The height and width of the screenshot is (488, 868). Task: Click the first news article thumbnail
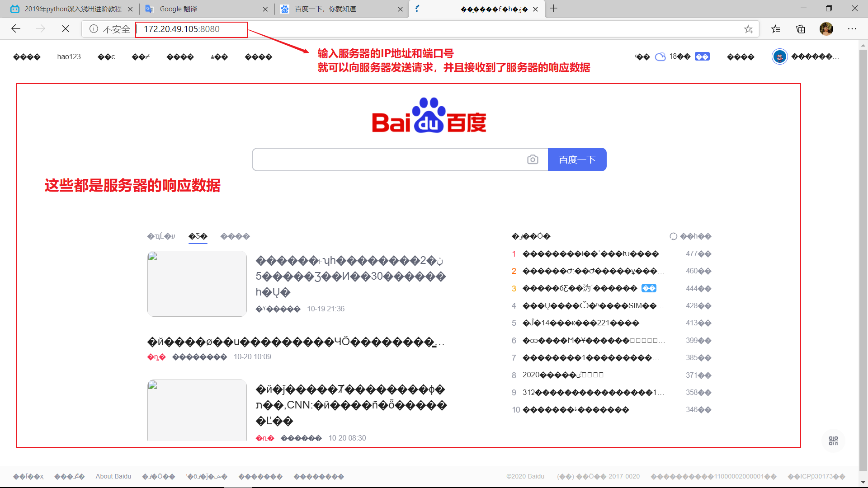(x=197, y=284)
